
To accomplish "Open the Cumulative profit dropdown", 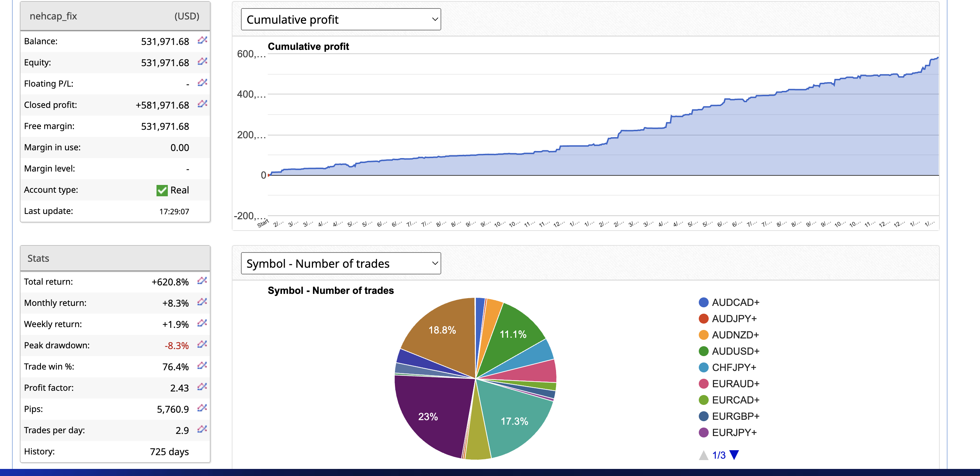I will click(341, 19).
